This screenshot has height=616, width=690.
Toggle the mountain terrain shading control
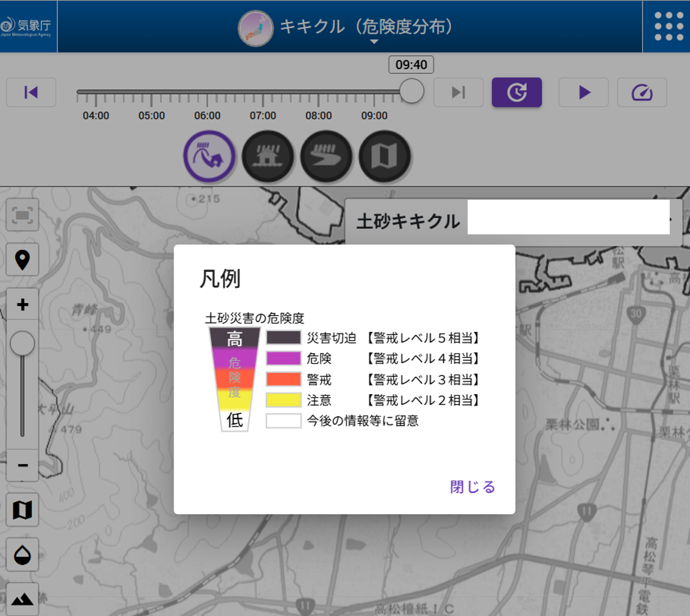22,600
